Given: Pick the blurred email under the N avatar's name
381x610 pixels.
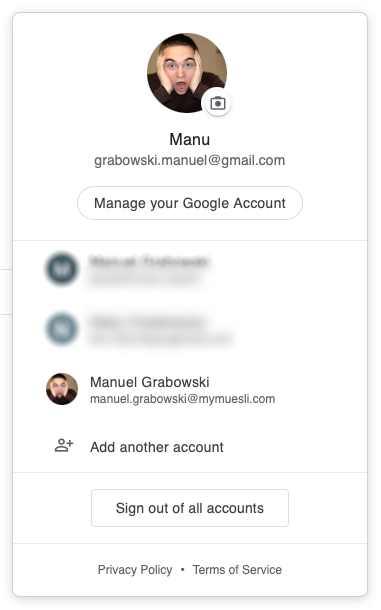Looking at the screenshot, I should point(161,338).
